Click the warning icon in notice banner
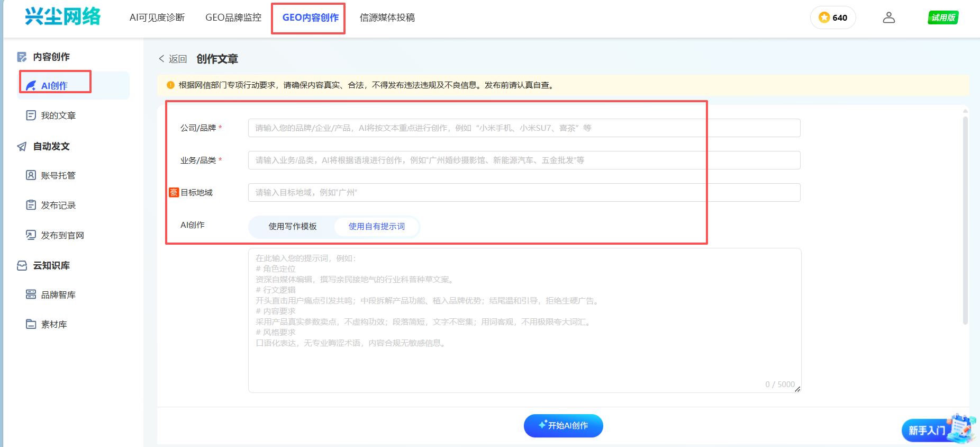 pyautogui.click(x=170, y=85)
